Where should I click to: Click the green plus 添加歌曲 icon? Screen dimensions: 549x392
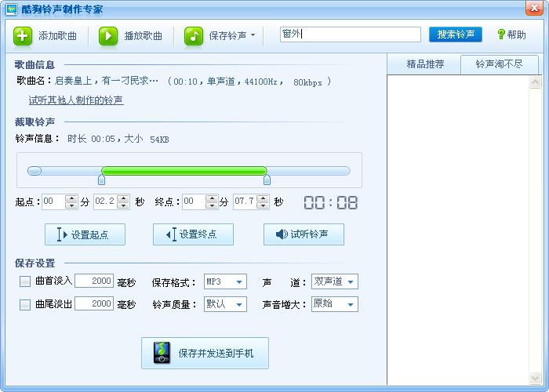click(x=24, y=35)
